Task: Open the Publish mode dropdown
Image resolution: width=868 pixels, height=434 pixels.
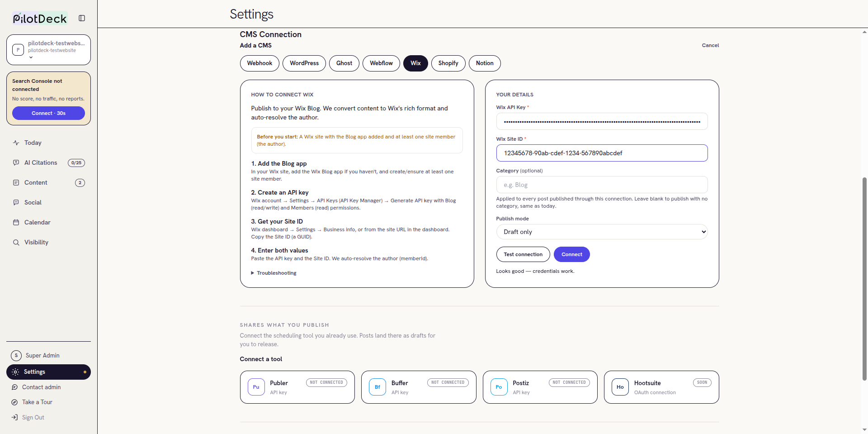Action: [x=602, y=232]
